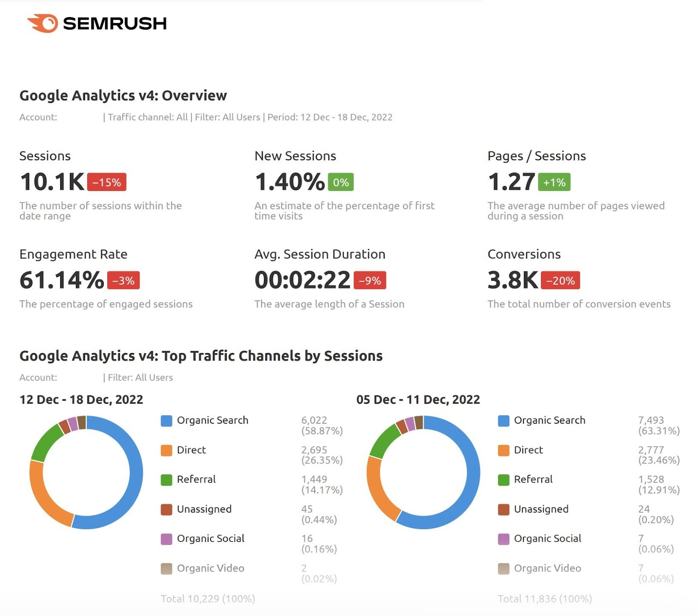Click the green Referral color swatch
The width and height of the screenshot is (698, 616).
tap(166, 479)
